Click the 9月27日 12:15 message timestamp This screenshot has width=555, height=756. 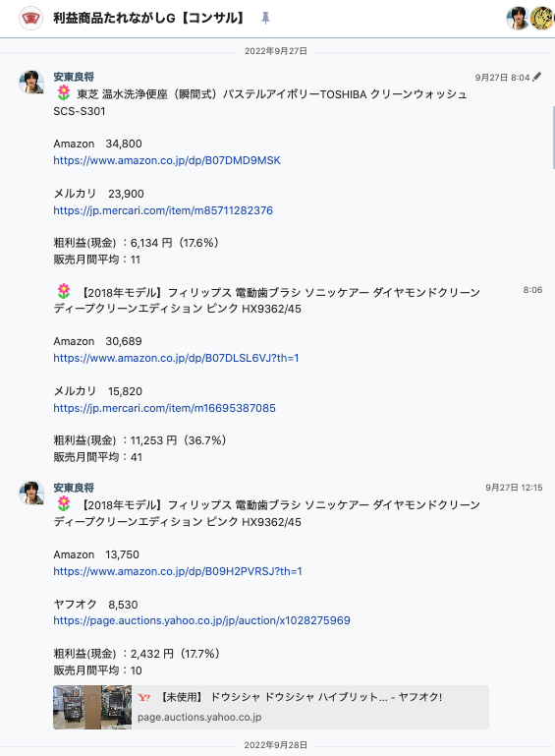[514, 488]
